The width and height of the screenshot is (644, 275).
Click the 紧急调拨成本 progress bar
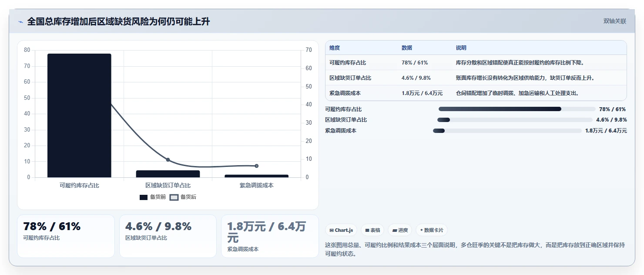[x=507, y=131]
